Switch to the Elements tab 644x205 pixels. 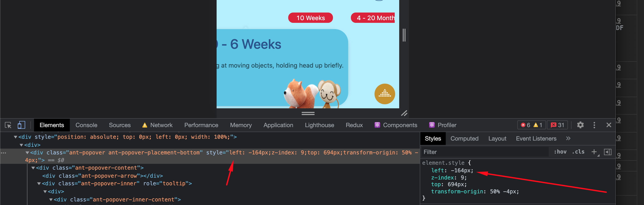(52, 125)
